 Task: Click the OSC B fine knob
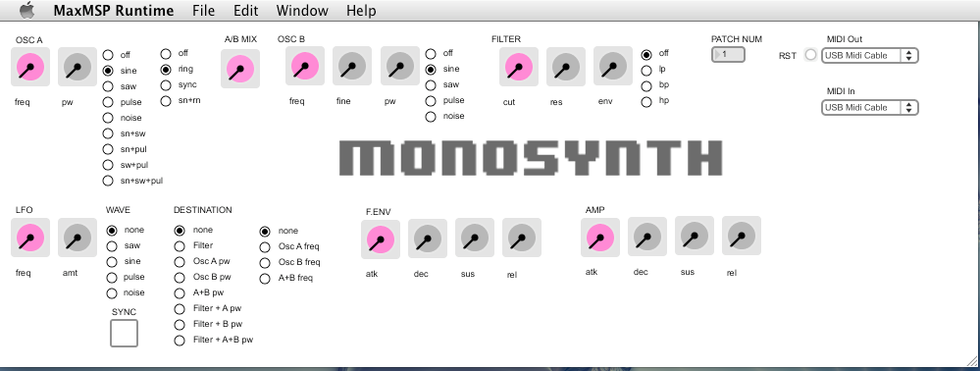coord(352,66)
